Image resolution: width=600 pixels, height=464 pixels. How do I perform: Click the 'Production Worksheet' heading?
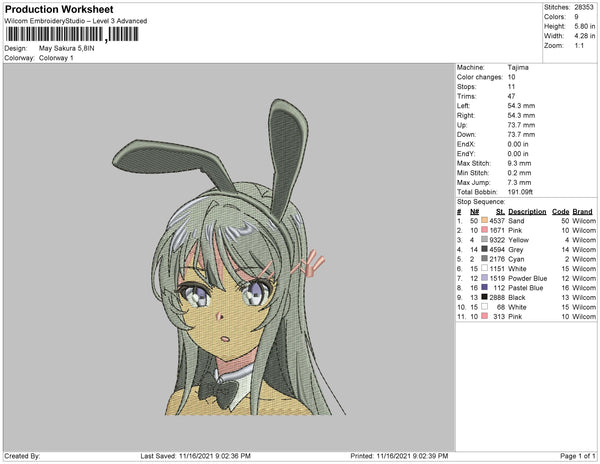click(59, 10)
